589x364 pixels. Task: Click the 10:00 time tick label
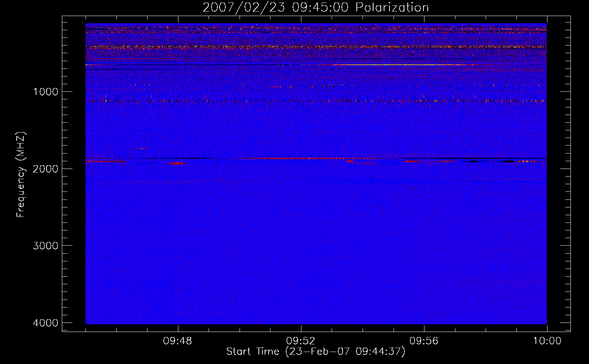point(547,341)
